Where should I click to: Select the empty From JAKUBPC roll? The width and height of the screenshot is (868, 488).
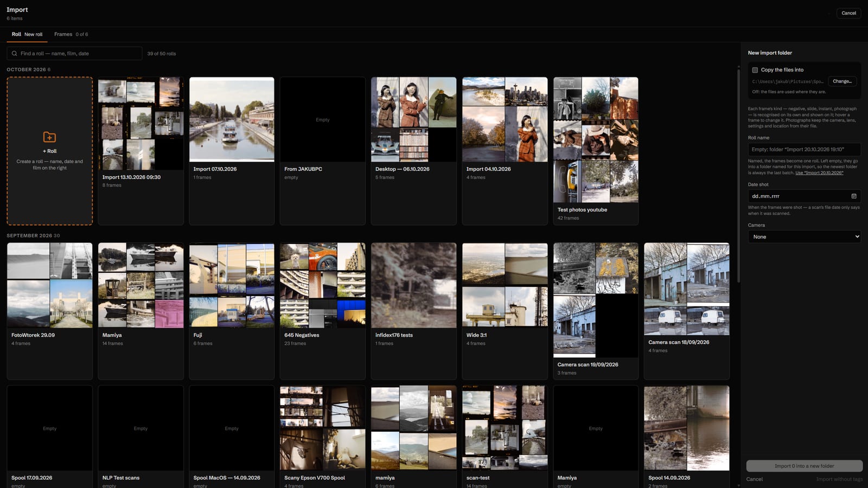click(x=322, y=151)
